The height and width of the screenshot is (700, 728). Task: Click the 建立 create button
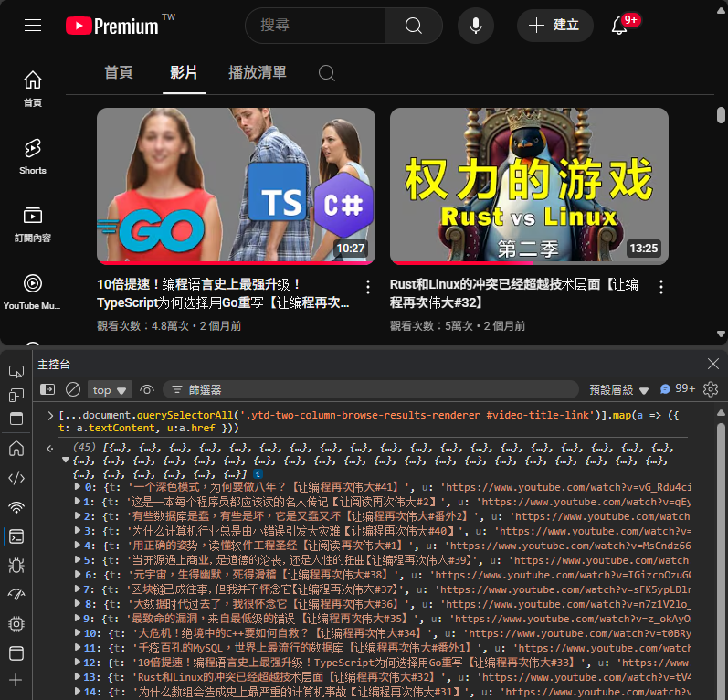coord(555,26)
